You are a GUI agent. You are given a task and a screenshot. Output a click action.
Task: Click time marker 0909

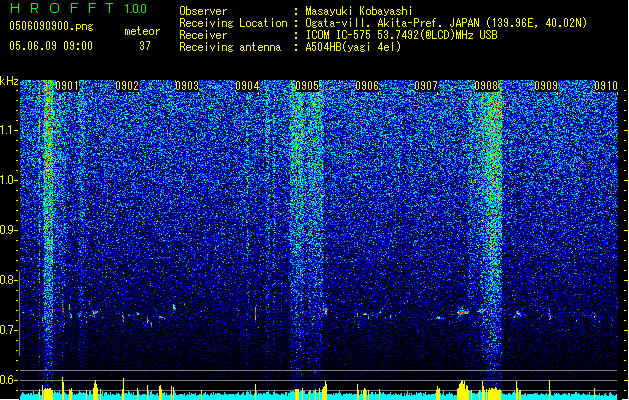(546, 86)
